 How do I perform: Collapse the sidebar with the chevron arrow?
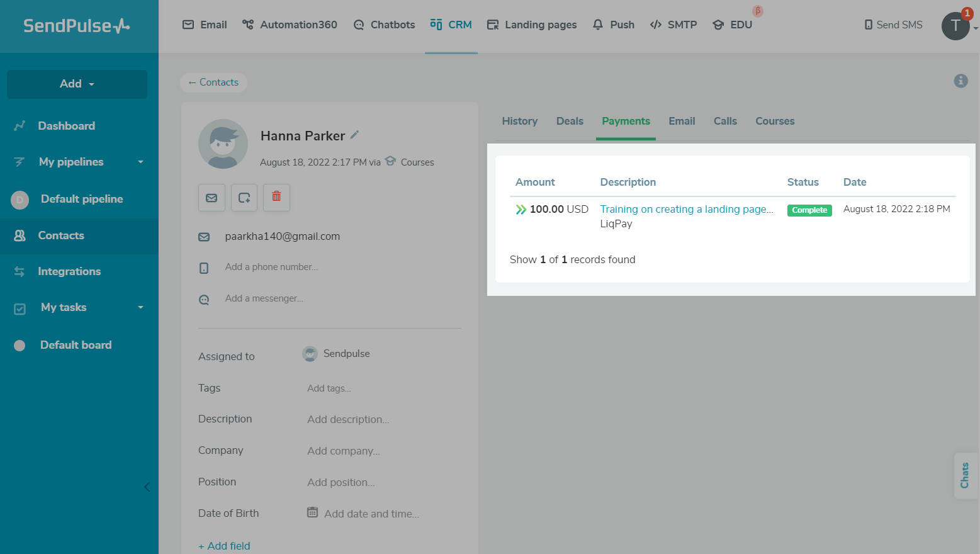coord(147,487)
